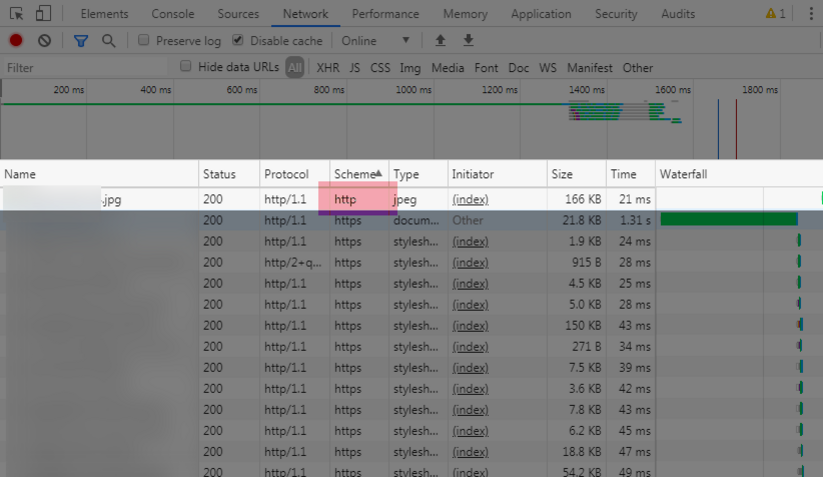Clear network log with the clear icon
Screen dimensions: 823x477
coord(45,40)
